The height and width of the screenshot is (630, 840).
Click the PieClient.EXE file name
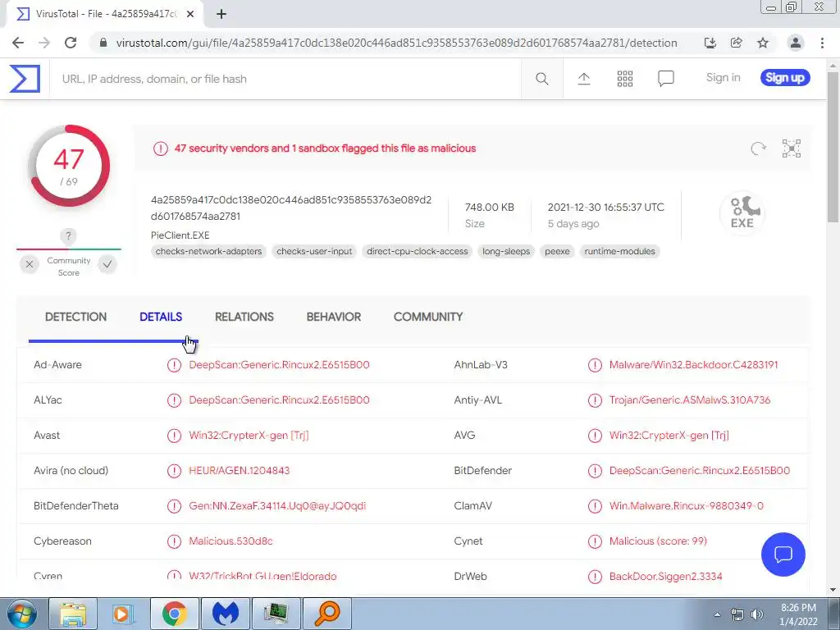pos(180,235)
